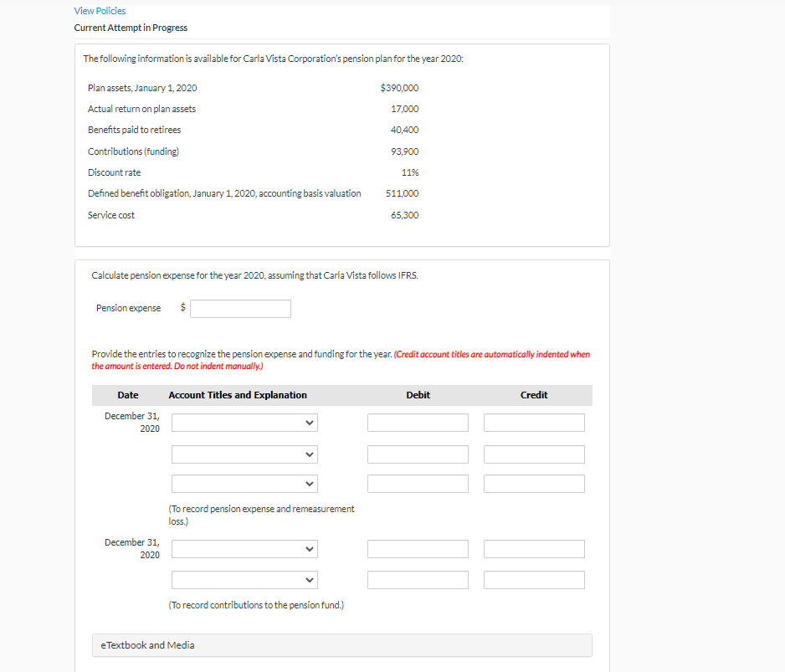Click the final row debit field
Viewport: 785px width, 672px height.
pyautogui.click(x=418, y=579)
